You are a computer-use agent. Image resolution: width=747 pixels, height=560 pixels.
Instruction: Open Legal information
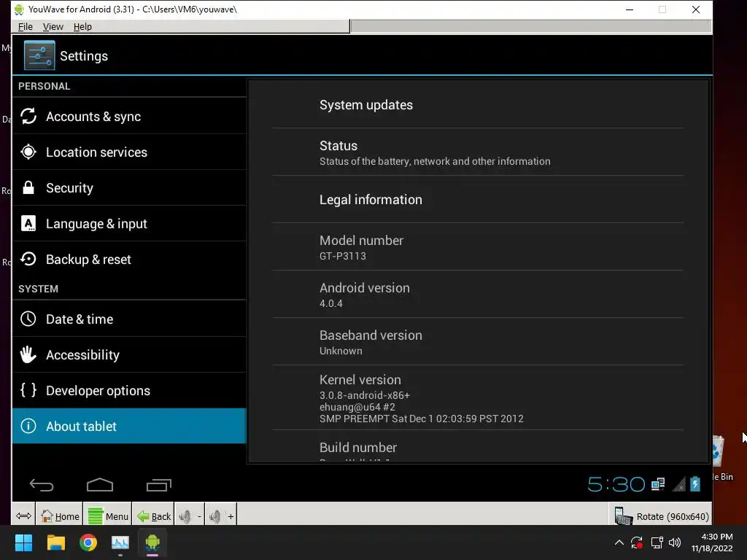click(478, 200)
